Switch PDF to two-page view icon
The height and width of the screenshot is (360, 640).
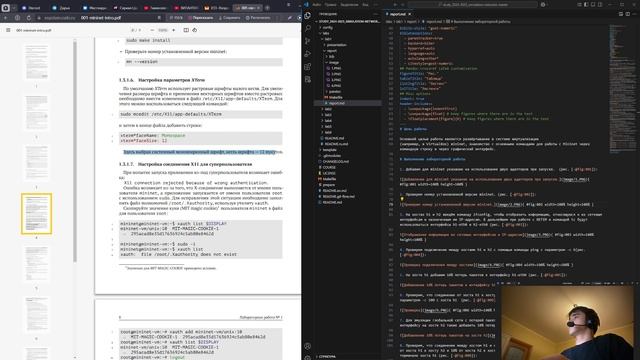click(186, 30)
